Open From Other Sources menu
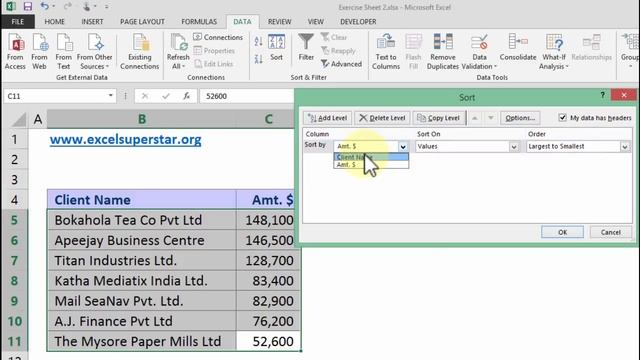This screenshot has width=640, height=360. 94,51
